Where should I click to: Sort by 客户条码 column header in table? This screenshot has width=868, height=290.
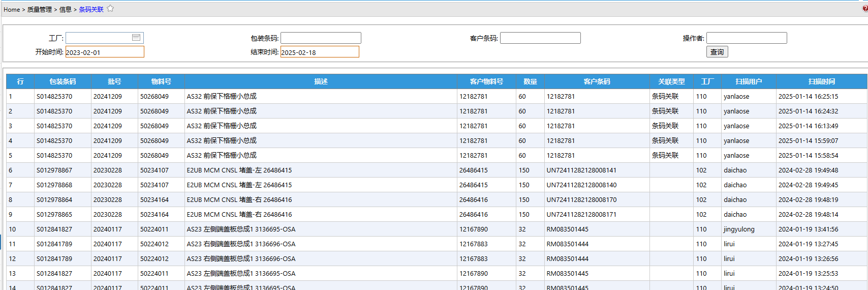(597, 81)
